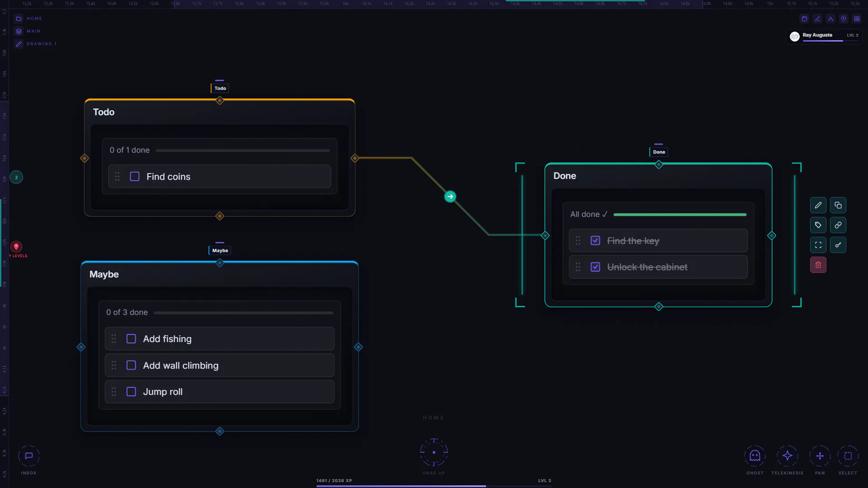Click the map pin icon in top toolbar
Image resolution: width=868 pixels, height=488 pixels.
click(844, 19)
